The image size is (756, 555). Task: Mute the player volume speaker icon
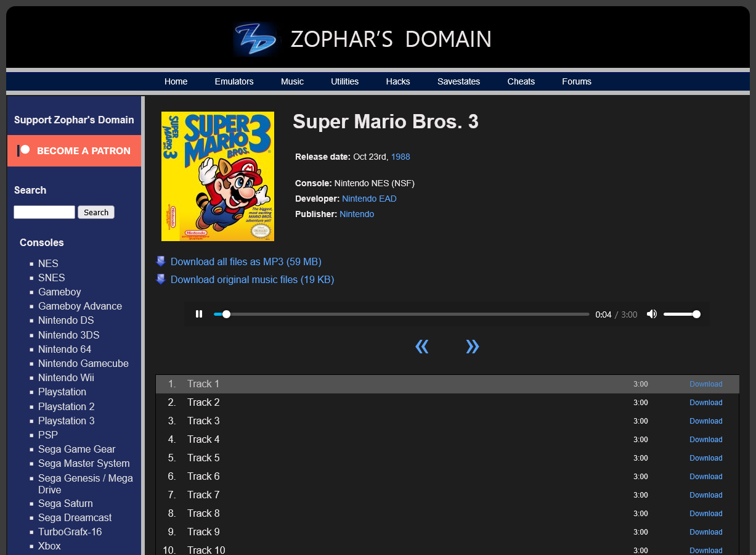pyautogui.click(x=651, y=314)
